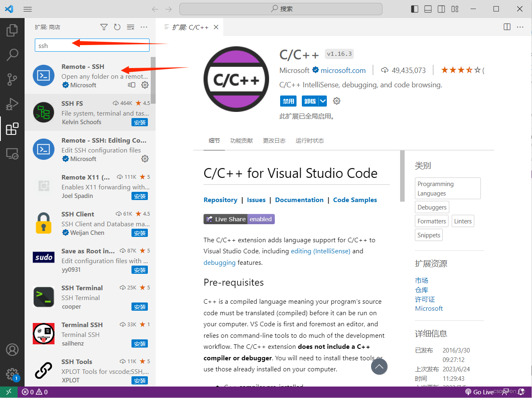532x398 pixels.
Task: Toggle the bottom panel layout
Action: point(428,9)
